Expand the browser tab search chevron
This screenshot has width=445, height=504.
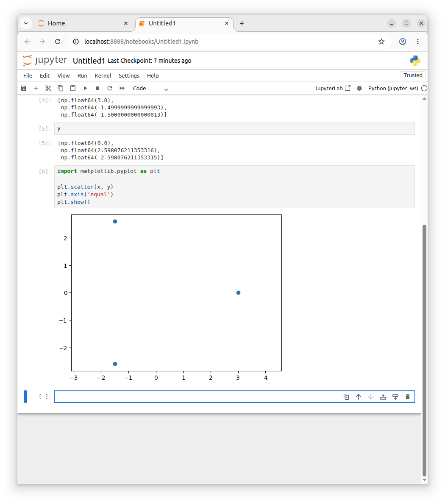(26, 23)
